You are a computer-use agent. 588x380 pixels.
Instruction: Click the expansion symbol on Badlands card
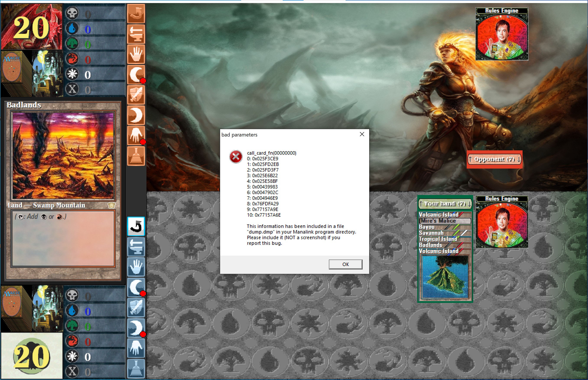coord(111,206)
